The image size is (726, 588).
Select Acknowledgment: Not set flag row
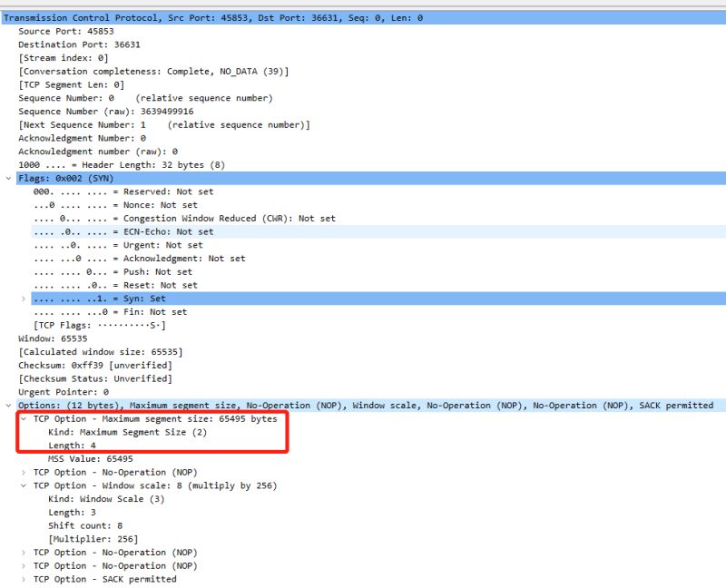point(140,259)
